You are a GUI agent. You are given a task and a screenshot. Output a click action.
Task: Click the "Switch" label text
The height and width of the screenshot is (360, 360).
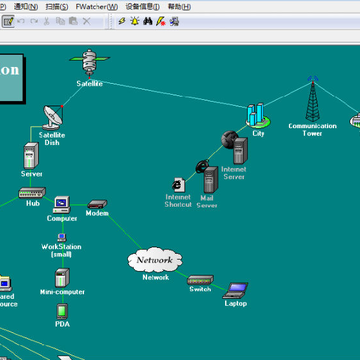(x=200, y=289)
